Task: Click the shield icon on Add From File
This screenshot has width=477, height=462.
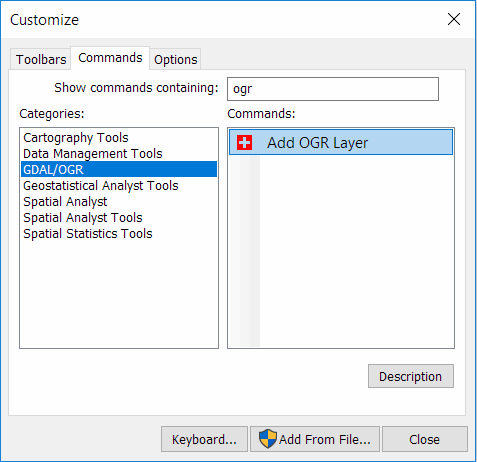Action: [268, 439]
